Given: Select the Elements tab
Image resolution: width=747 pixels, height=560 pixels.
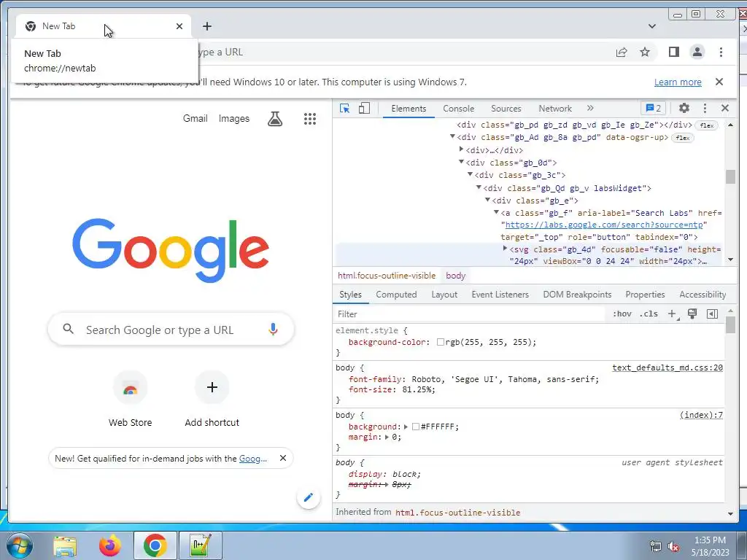Looking at the screenshot, I should pos(409,109).
